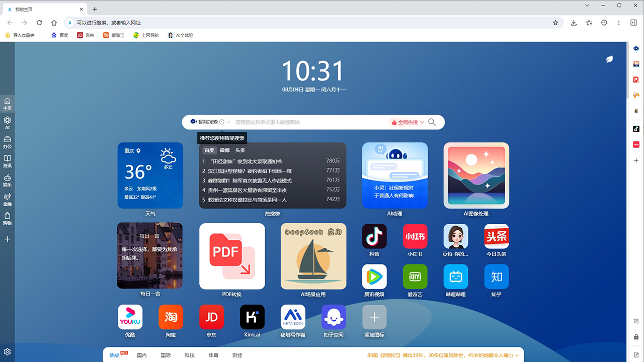Expand the news headline ticker chevron
644x362 pixels.
(517, 355)
